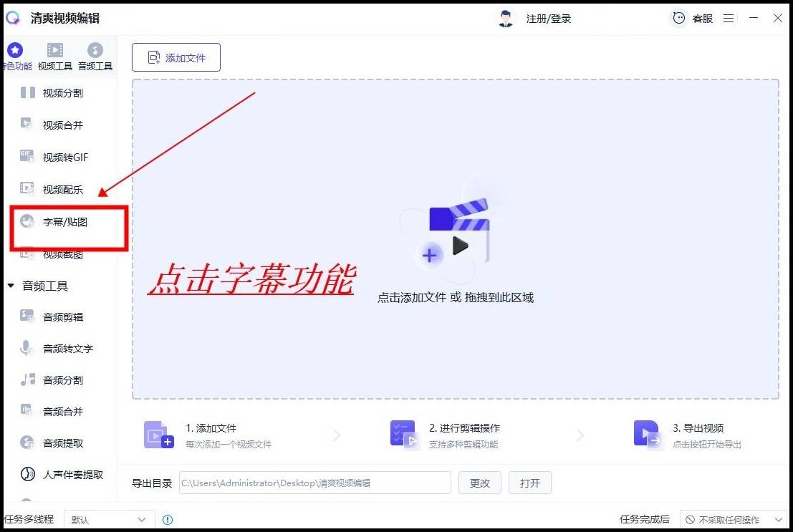Click the task thread info icon
Image resolution: width=793 pixels, height=532 pixels.
168,520
